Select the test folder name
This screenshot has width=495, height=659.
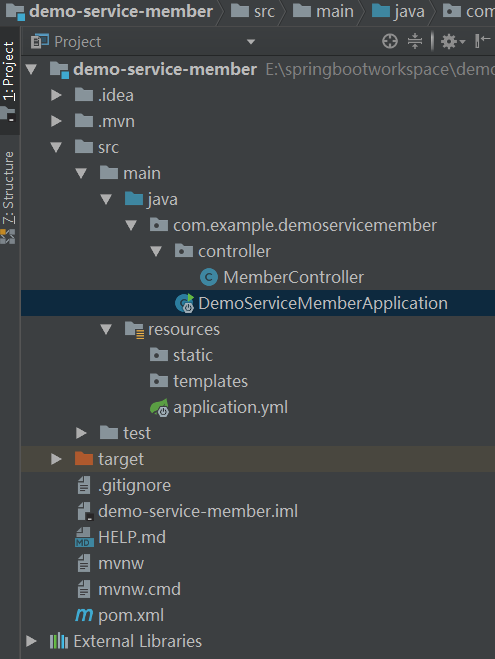137,433
